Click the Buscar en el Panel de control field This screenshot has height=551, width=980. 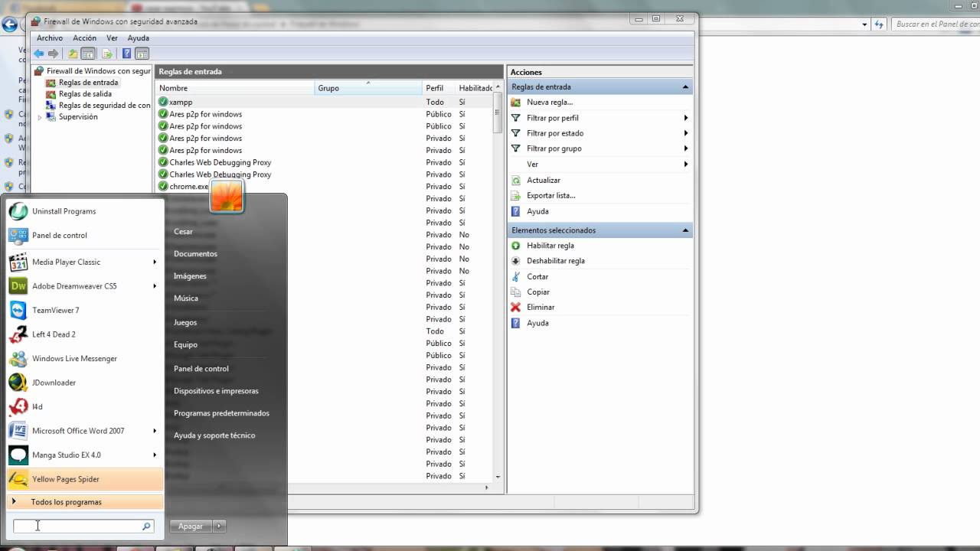coord(936,24)
